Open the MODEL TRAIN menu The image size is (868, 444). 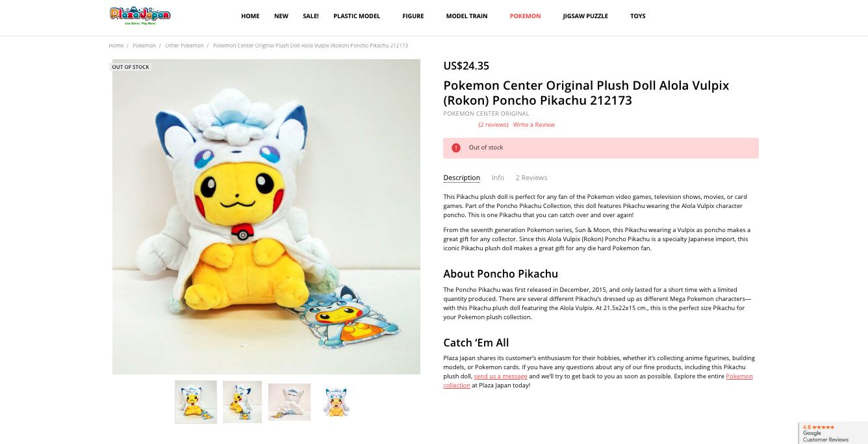(x=466, y=16)
